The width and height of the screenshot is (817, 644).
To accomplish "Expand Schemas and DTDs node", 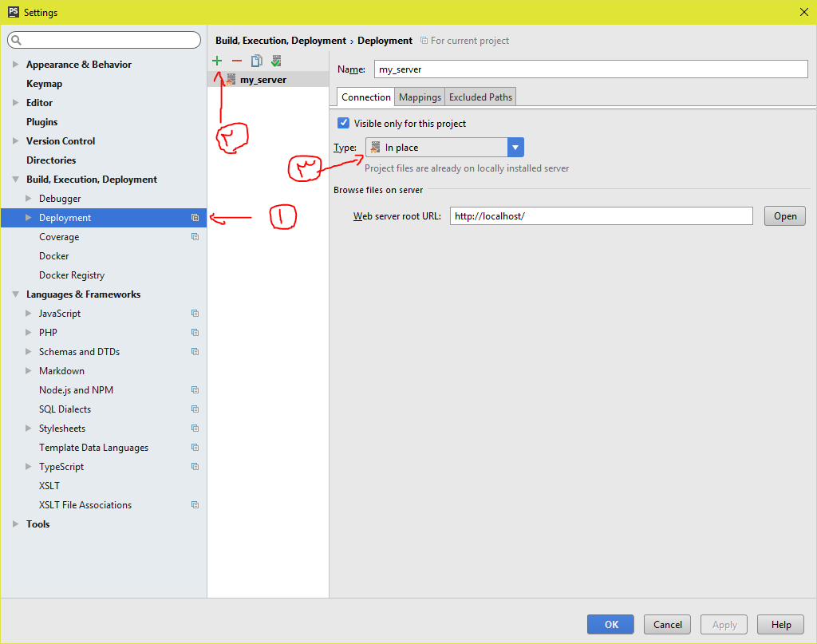I will click(29, 352).
